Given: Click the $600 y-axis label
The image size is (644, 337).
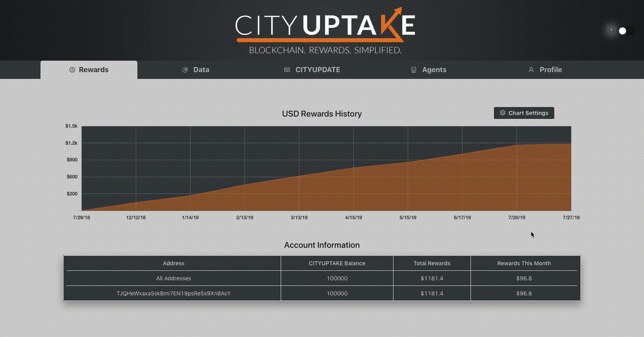Looking at the screenshot, I should point(72,177).
